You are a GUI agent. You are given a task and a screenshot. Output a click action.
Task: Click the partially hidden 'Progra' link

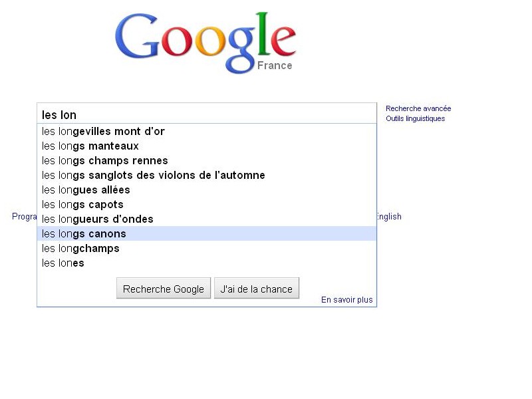point(25,217)
